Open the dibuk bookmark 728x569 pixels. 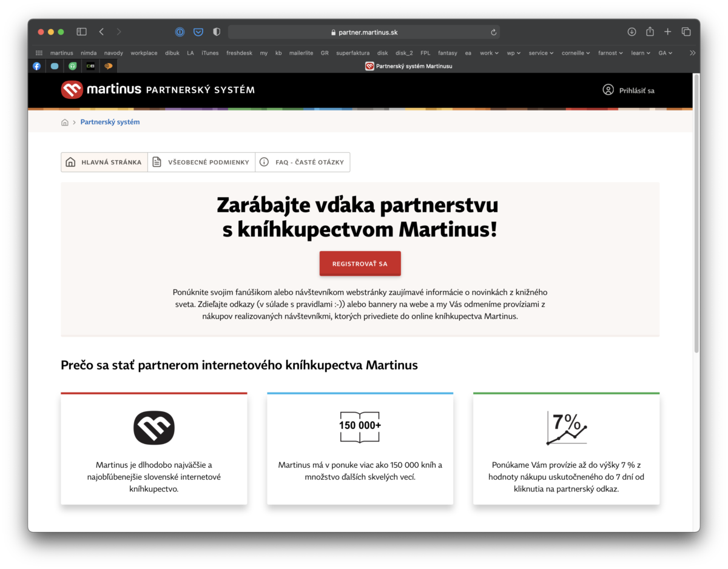[x=172, y=53]
